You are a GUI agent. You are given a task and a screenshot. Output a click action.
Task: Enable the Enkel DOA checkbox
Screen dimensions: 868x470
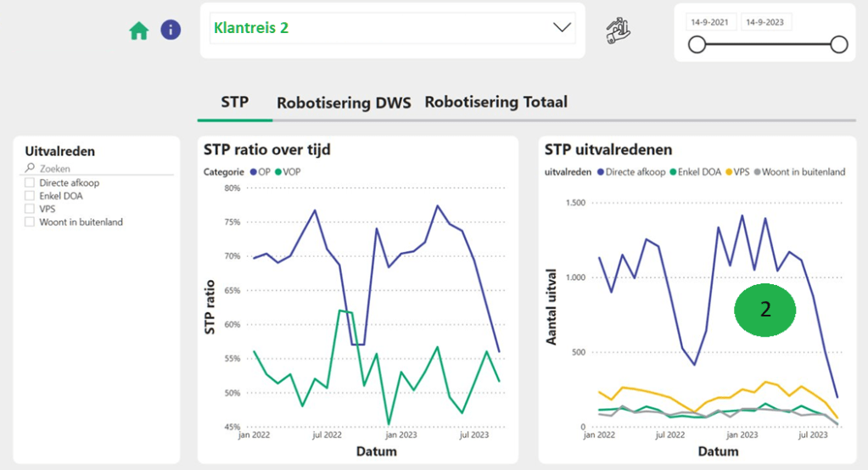(x=30, y=195)
